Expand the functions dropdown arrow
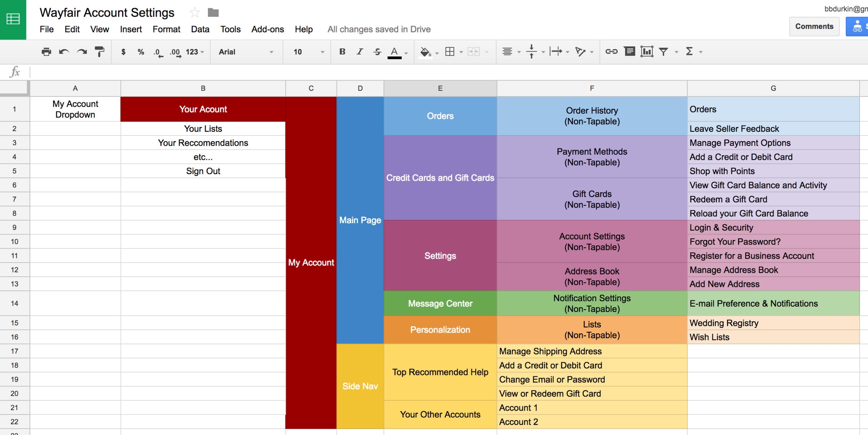868x435 pixels. (x=701, y=52)
